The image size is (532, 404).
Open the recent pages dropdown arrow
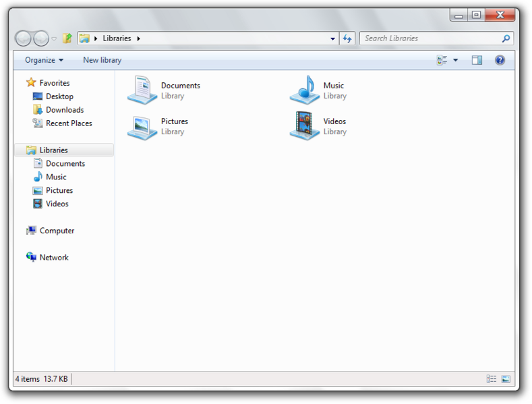(x=55, y=38)
